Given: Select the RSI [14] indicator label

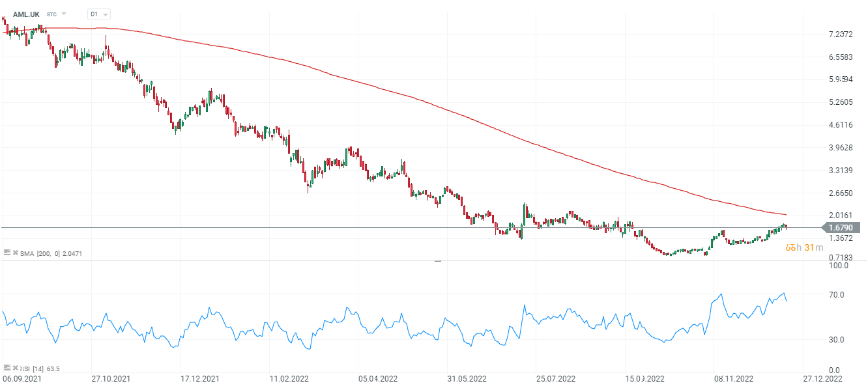Looking at the screenshot, I should [36, 369].
